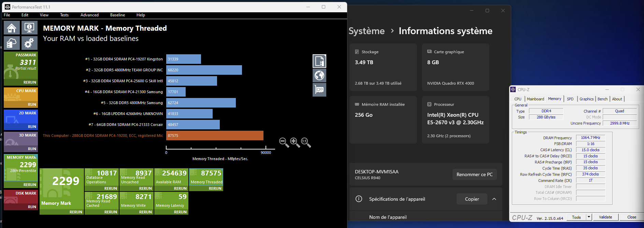Click Processeur card icon
Screen dimensions: 644x228
pos(429,104)
